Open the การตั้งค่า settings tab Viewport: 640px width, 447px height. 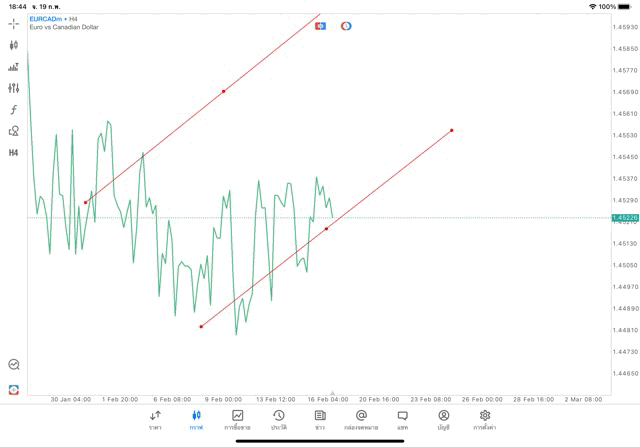485,420
